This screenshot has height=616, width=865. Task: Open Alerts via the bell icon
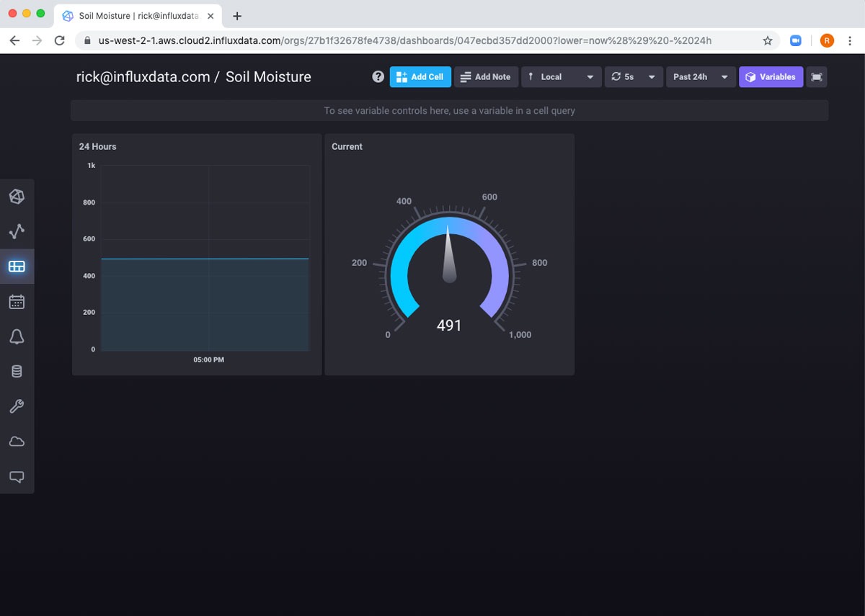point(17,336)
